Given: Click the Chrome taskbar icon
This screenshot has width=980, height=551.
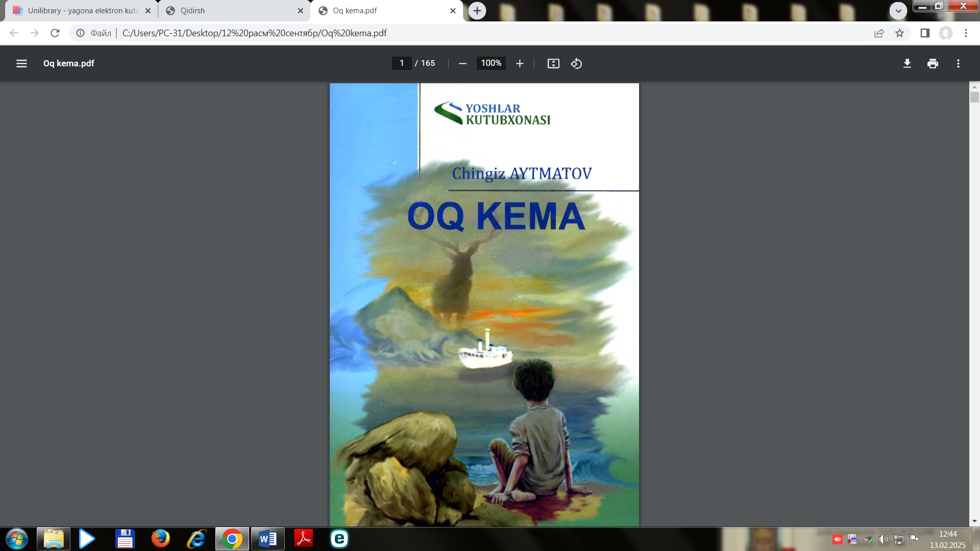Looking at the screenshot, I should [232, 539].
